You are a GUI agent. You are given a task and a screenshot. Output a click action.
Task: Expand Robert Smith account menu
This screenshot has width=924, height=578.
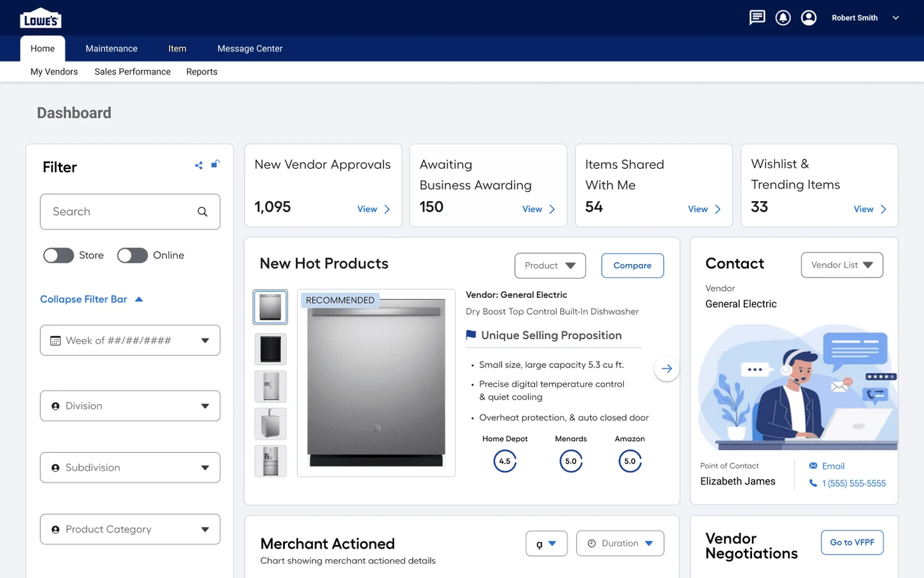click(896, 18)
